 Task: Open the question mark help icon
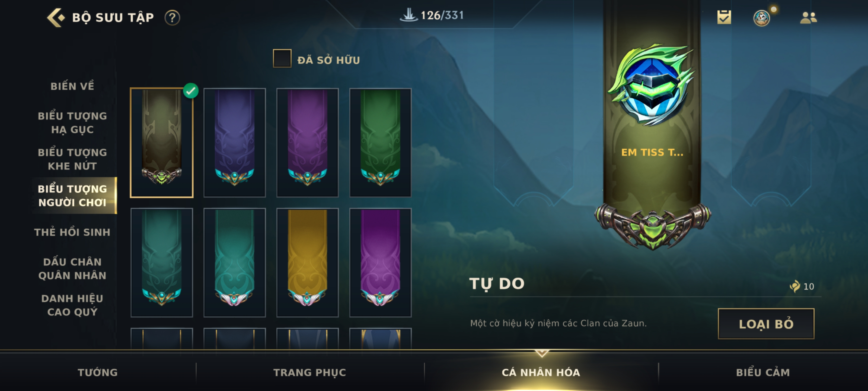coord(172,18)
